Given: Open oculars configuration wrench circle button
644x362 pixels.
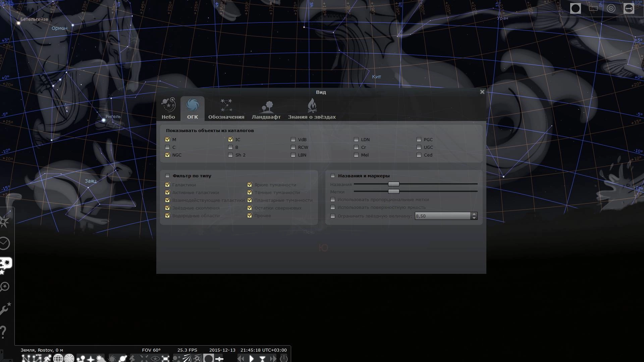Looking at the screenshot, I should click(x=629, y=8).
